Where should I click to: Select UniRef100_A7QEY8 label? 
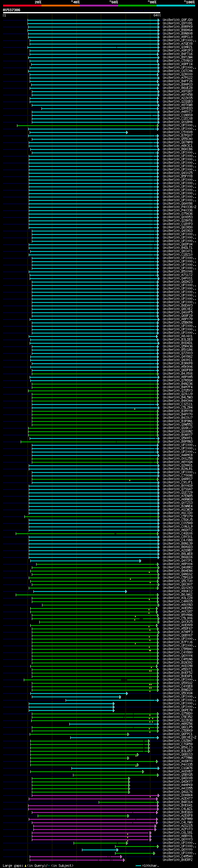pyautogui.click(x=178, y=44)
